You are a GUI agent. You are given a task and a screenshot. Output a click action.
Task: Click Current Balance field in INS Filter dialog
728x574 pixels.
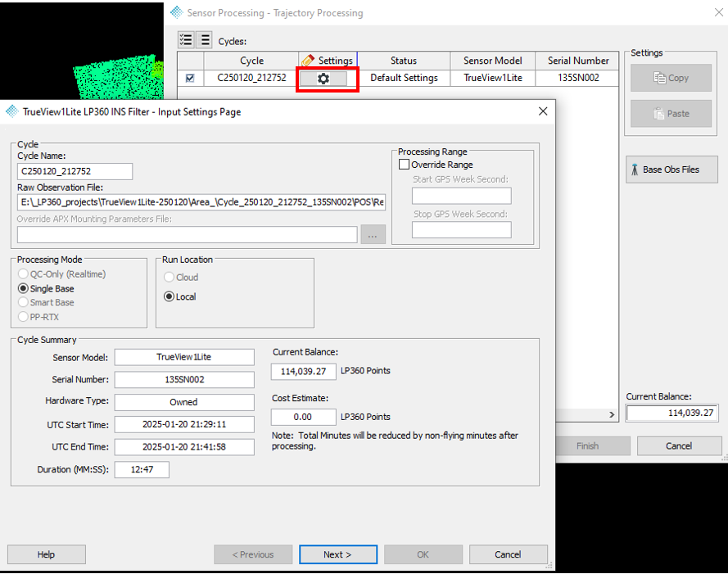pyautogui.click(x=304, y=372)
